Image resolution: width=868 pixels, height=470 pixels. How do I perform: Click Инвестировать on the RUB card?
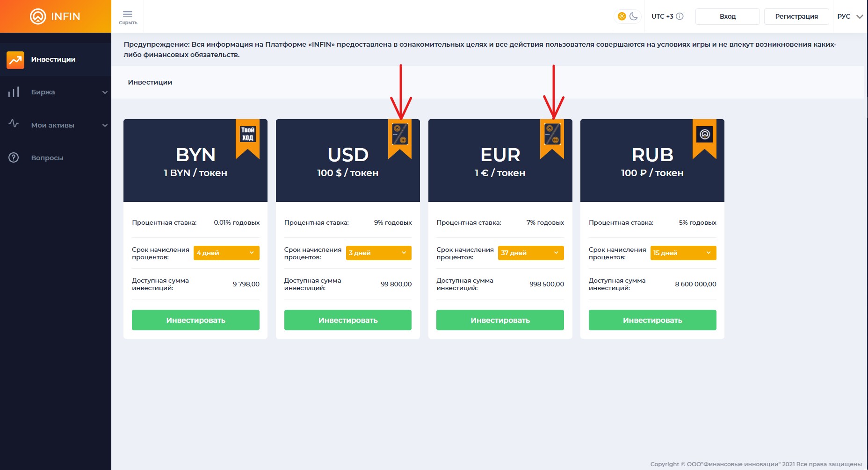652,320
